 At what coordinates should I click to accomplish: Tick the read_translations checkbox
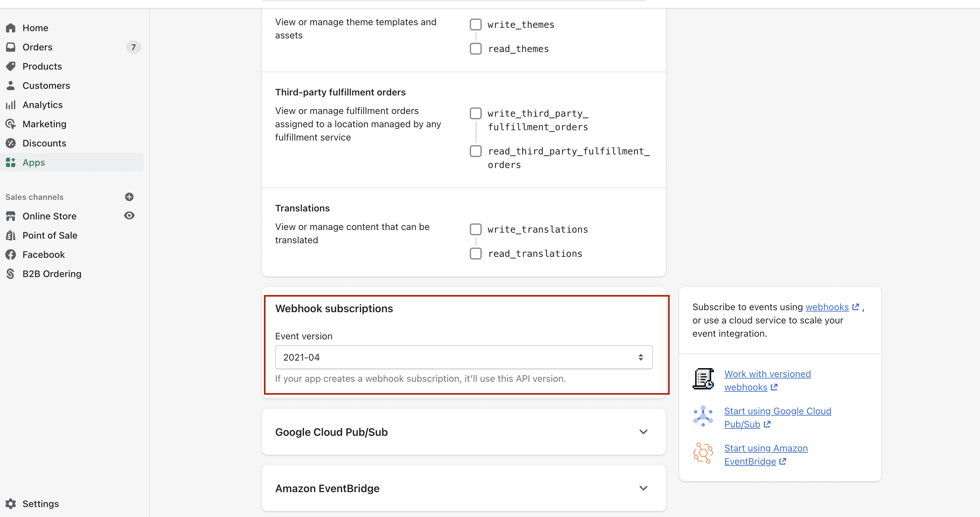tap(475, 254)
